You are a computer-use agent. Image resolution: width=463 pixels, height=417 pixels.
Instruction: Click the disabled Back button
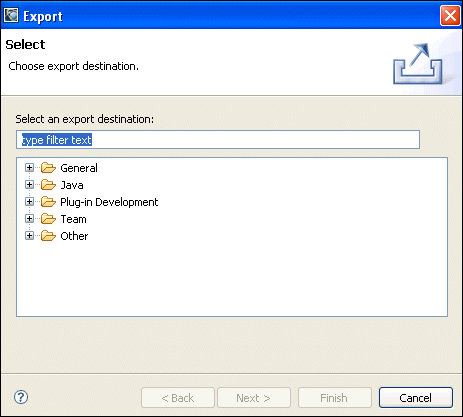tap(178, 398)
